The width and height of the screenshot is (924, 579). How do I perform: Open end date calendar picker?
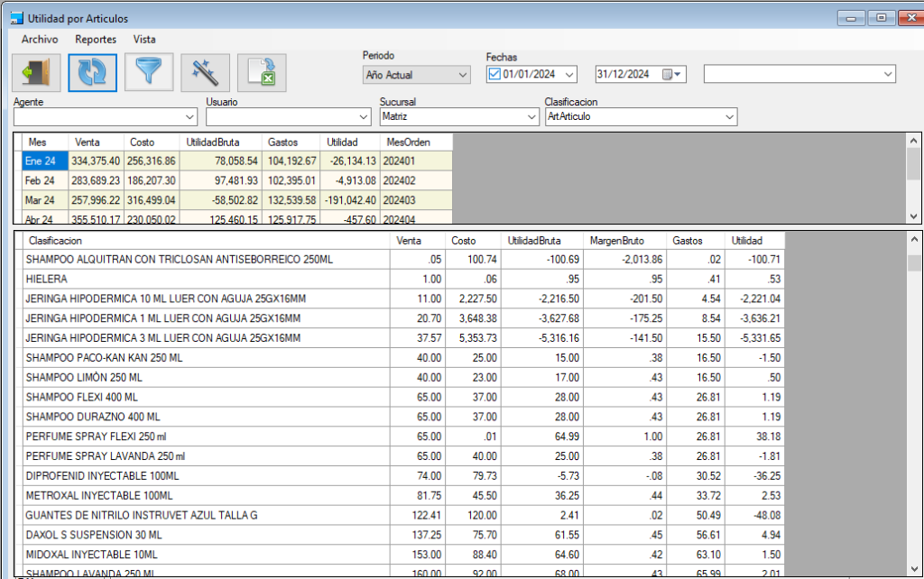point(672,74)
